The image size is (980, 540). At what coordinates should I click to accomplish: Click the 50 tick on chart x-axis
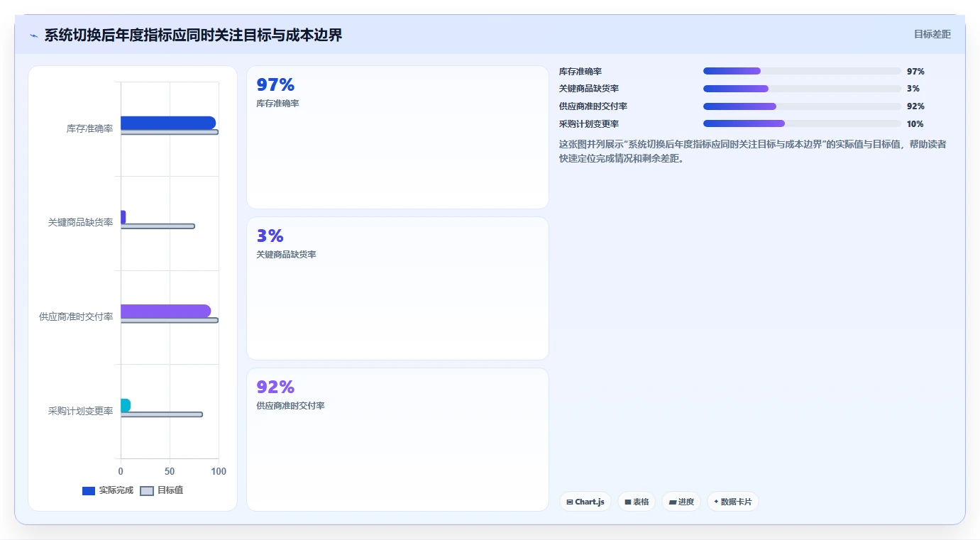[x=170, y=471]
